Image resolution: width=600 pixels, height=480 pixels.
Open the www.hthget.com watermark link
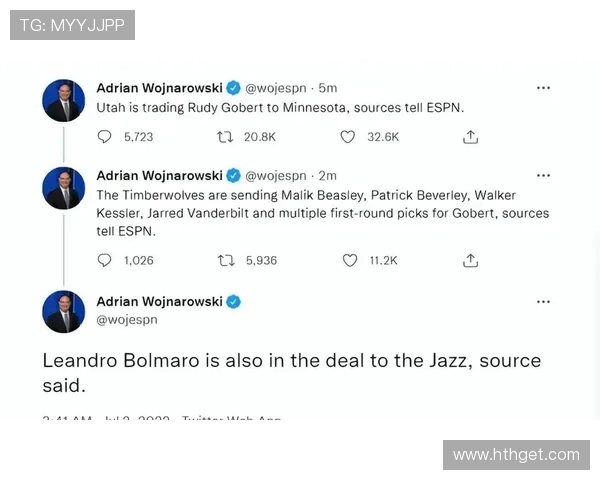(x=516, y=455)
